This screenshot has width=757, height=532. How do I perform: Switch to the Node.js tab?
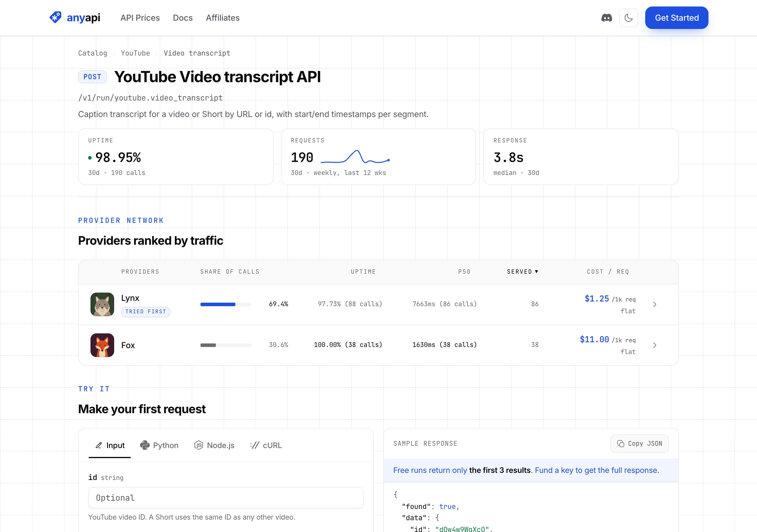pos(214,445)
